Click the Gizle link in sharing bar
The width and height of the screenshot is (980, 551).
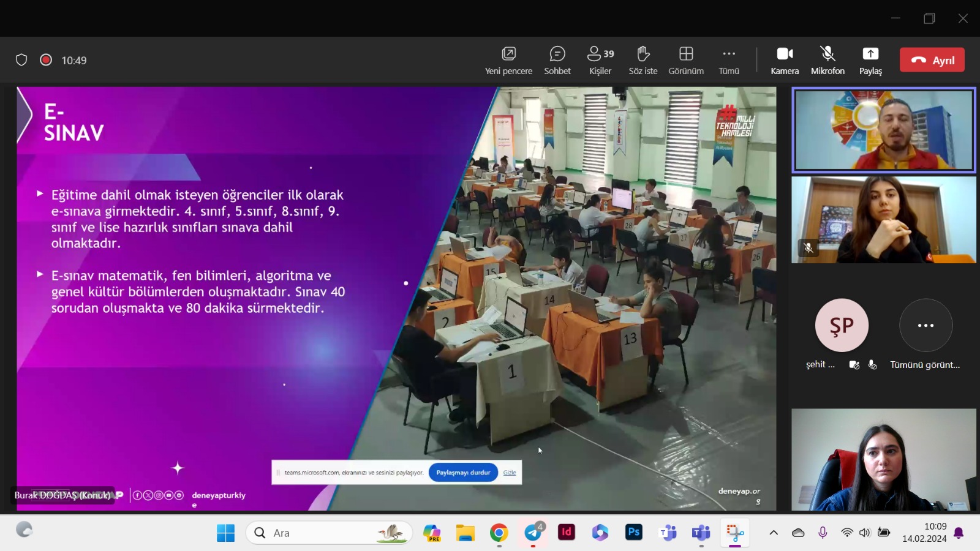point(510,473)
